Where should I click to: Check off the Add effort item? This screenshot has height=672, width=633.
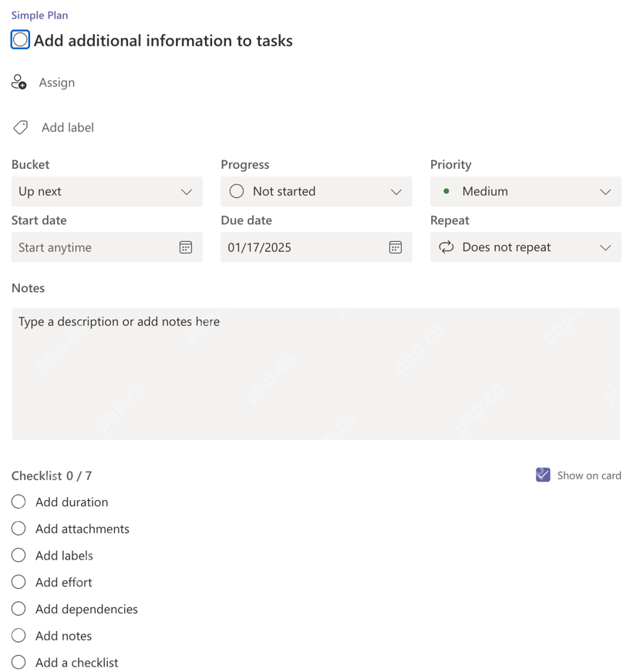19,582
